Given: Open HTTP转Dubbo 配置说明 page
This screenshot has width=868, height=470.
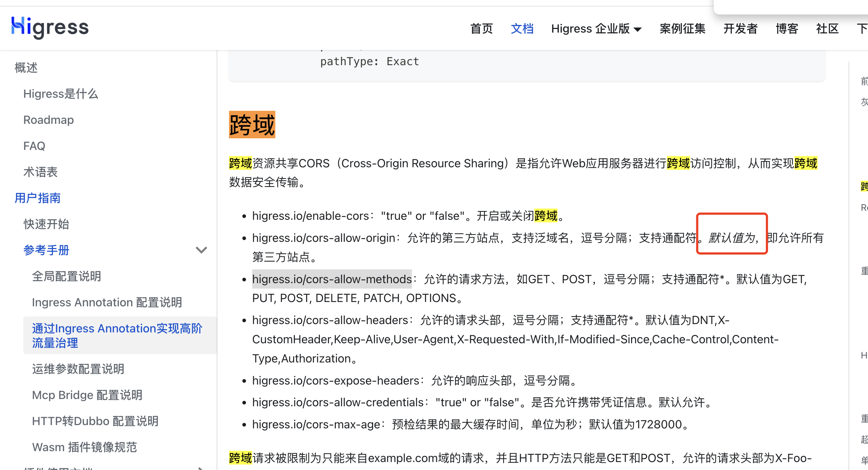Looking at the screenshot, I should click(x=95, y=421).
